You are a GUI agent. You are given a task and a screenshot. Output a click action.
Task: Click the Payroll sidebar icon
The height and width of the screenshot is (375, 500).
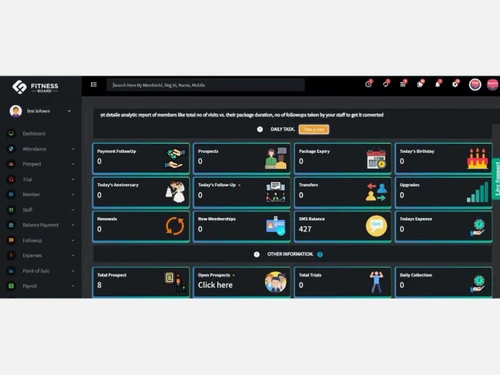click(11, 286)
